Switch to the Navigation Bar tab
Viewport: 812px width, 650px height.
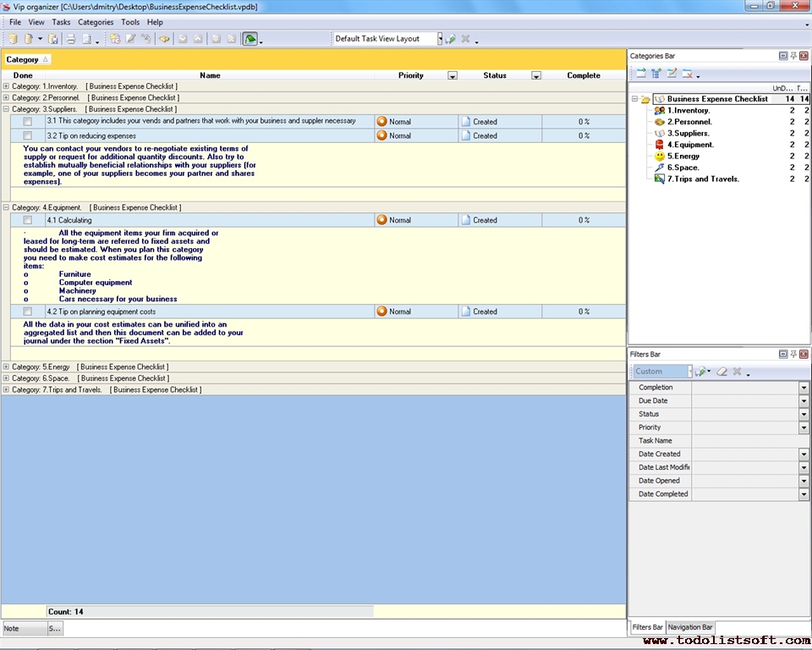(x=690, y=627)
